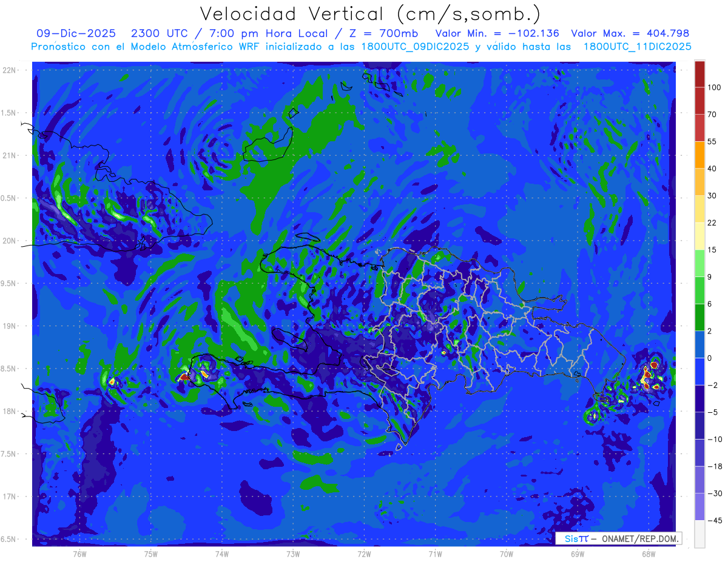Screen dimensions: 728x562
Task: Select the dark green colorbar segment between 2 and 6
Action: point(699,317)
